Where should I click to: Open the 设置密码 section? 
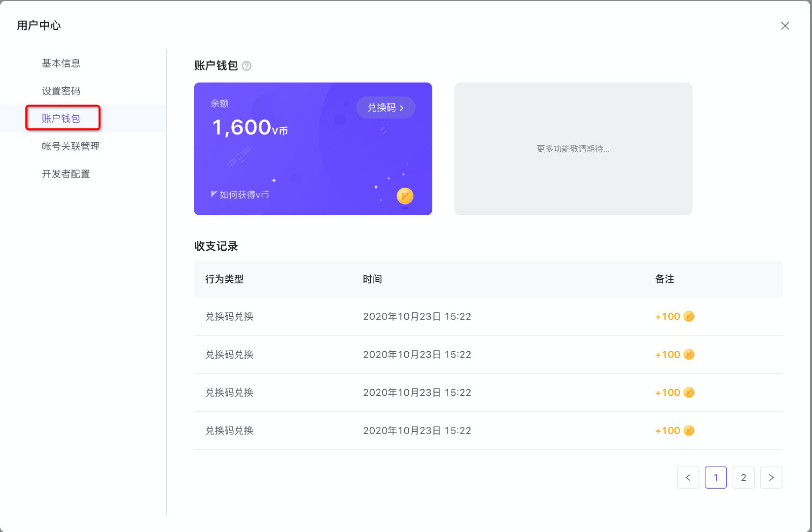pyautogui.click(x=62, y=90)
